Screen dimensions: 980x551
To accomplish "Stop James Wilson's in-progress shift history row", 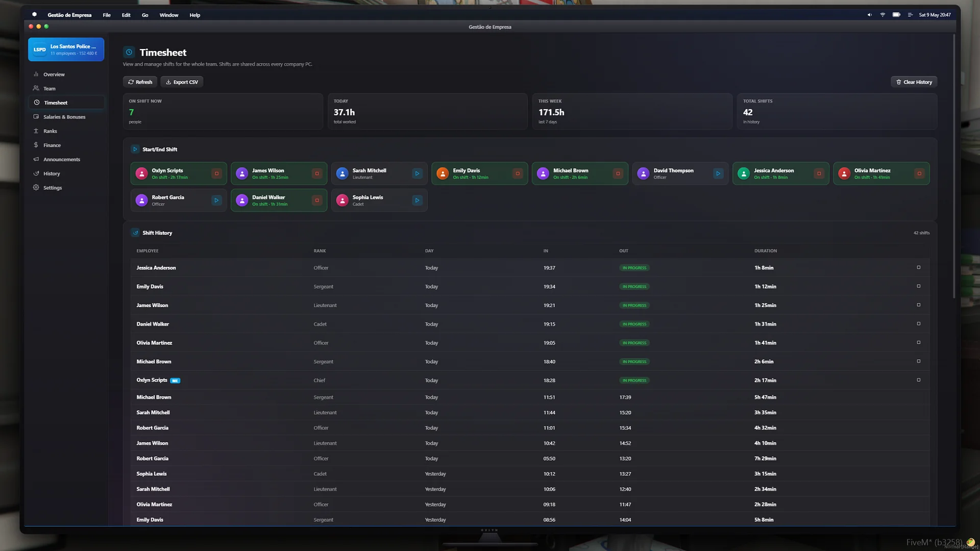I will 919,305.
